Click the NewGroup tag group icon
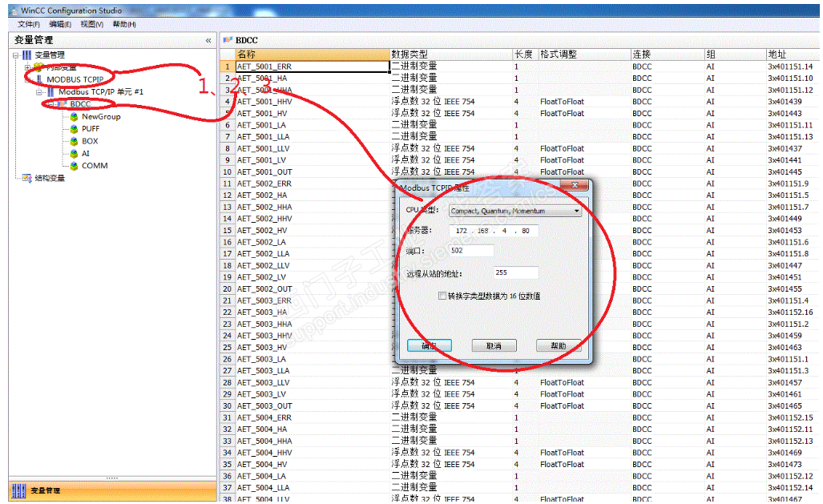The height and width of the screenshot is (504, 823). 74,116
